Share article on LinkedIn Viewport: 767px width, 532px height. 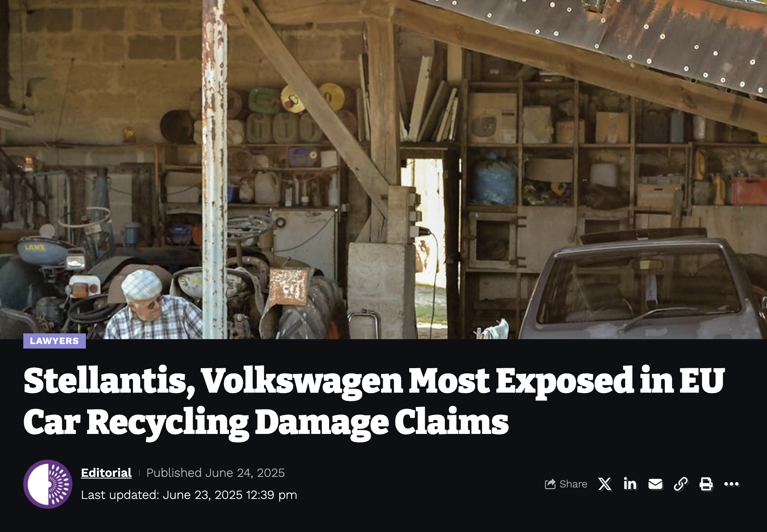click(x=630, y=484)
